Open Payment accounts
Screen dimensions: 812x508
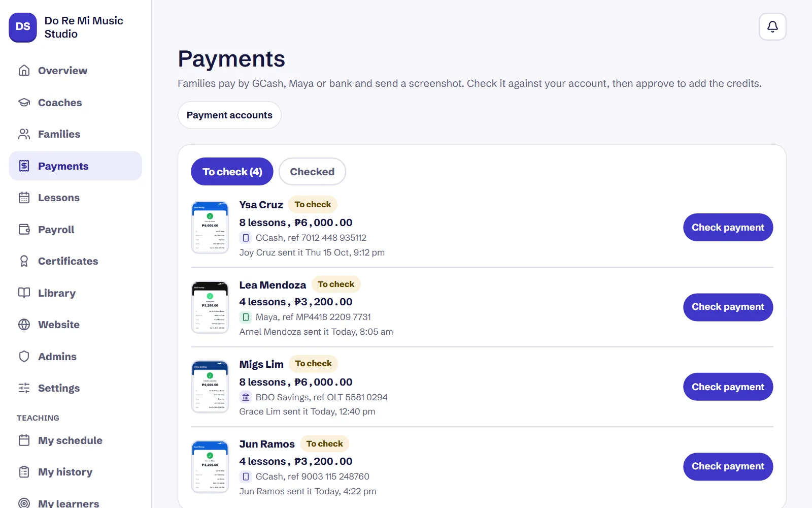click(x=229, y=115)
